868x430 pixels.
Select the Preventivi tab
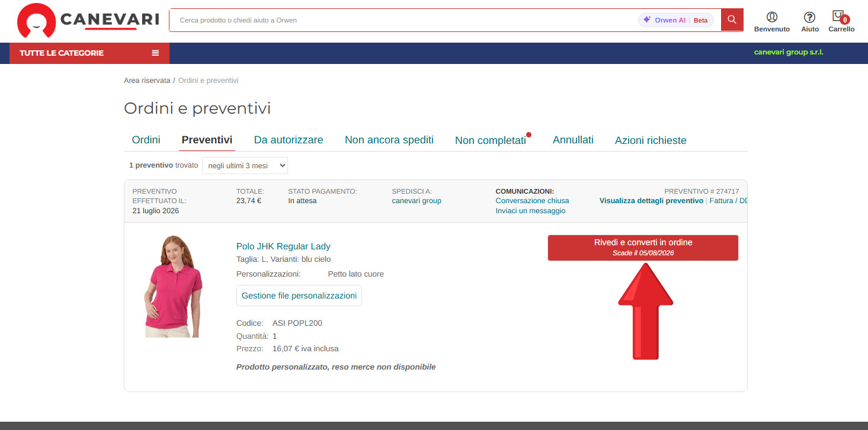tap(207, 140)
